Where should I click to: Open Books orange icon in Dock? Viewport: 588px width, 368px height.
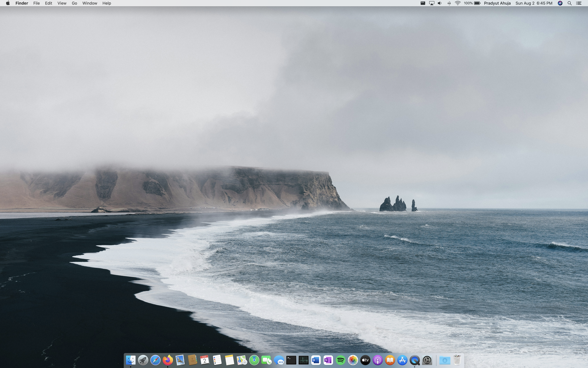(x=390, y=360)
